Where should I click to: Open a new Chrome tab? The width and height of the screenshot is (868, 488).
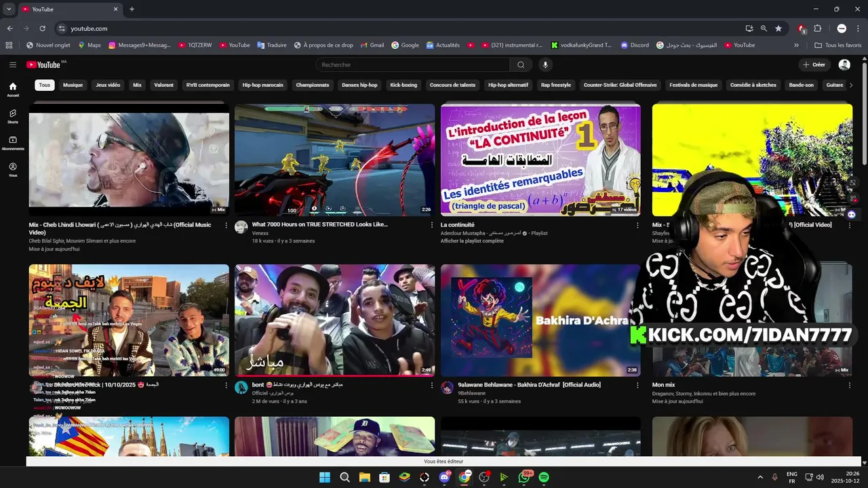click(x=132, y=9)
